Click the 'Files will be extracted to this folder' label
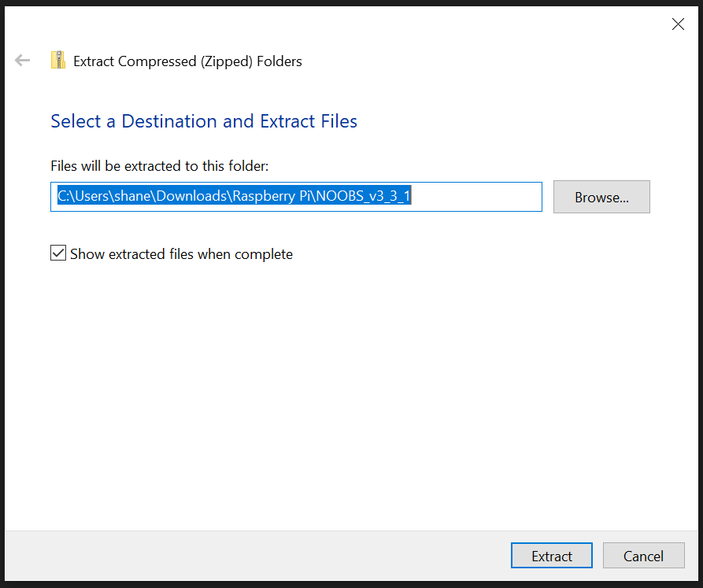Viewport: 703px width, 588px height. tap(160, 166)
